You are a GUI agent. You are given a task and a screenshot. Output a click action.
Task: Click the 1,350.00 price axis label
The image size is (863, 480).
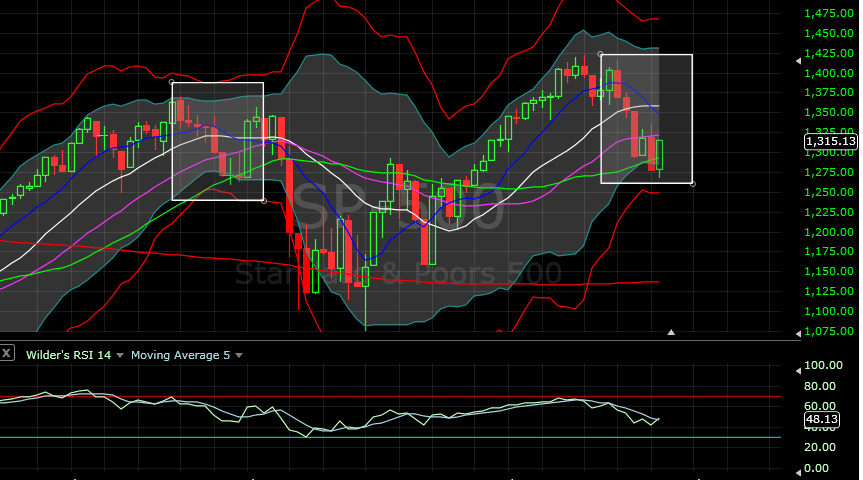(829, 112)
